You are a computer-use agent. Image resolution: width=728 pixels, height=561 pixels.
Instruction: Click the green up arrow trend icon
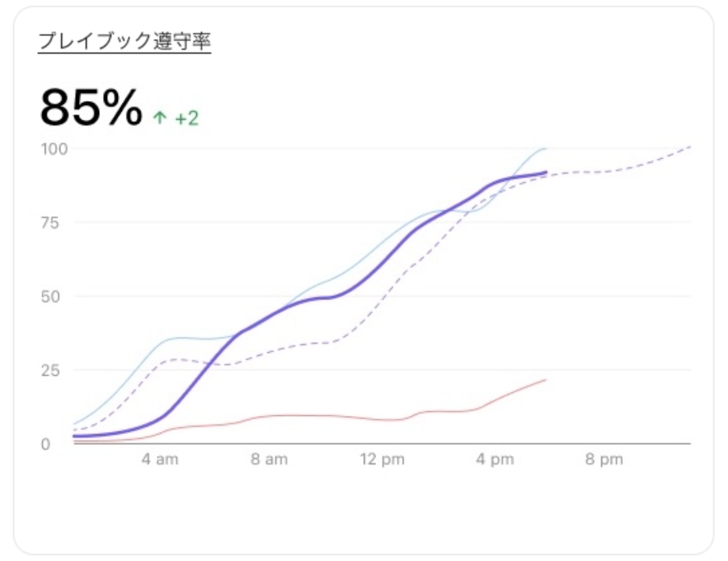[159, 119]
